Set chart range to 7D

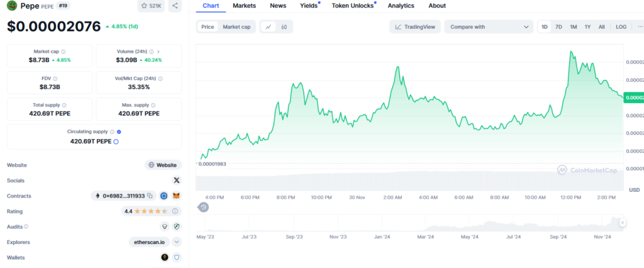pos(558,26)
